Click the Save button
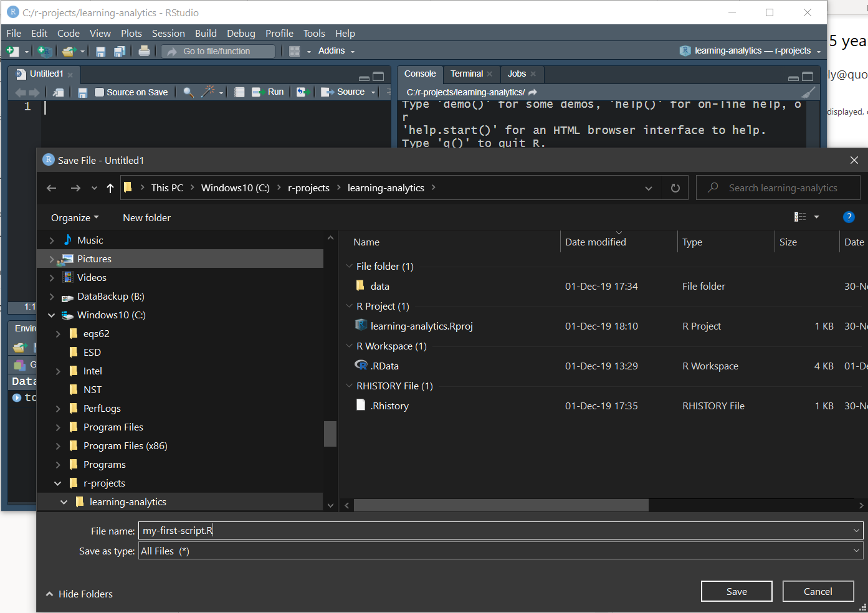 [x=737, y=591]
